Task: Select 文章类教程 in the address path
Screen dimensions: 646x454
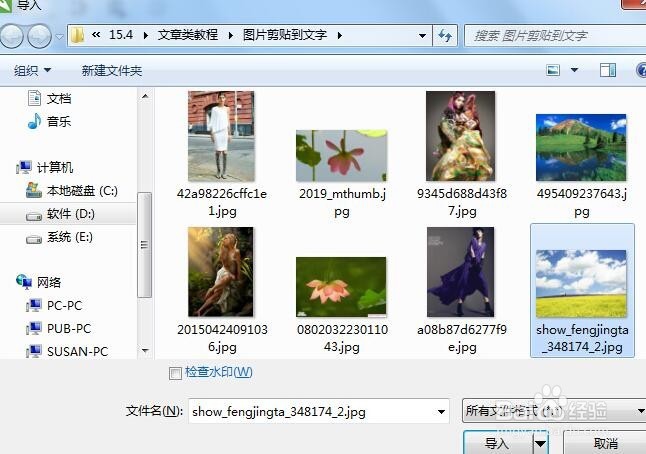Action: click(x=188, y=35)
